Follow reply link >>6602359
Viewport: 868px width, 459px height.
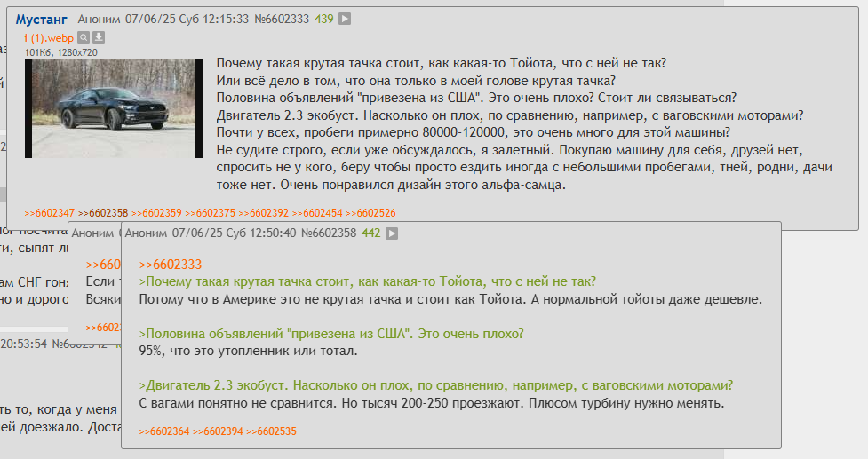[x=156, y=213]
